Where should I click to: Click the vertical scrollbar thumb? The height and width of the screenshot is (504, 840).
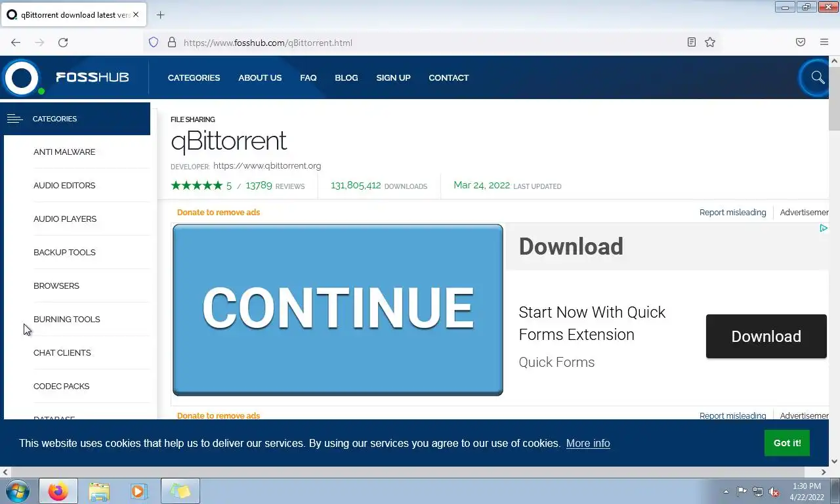coord(834,98)
